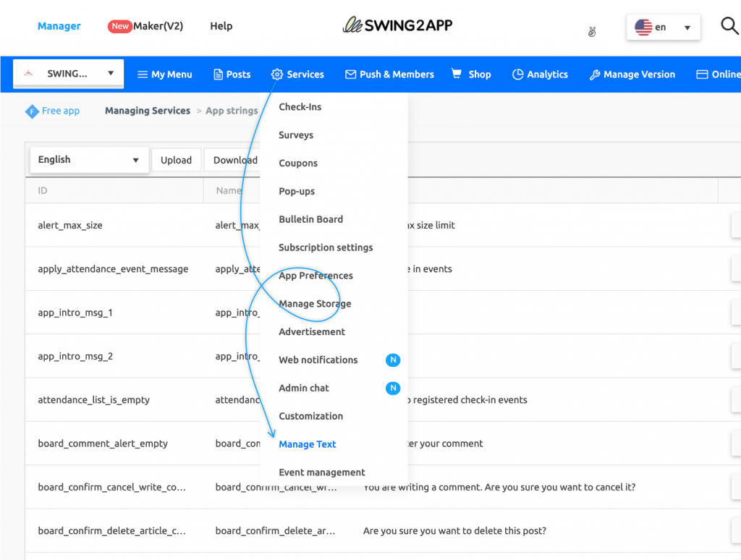Screen dimensions: 741x560
Task: Click the hand gesture icon near the language selector
Action: 591,32
